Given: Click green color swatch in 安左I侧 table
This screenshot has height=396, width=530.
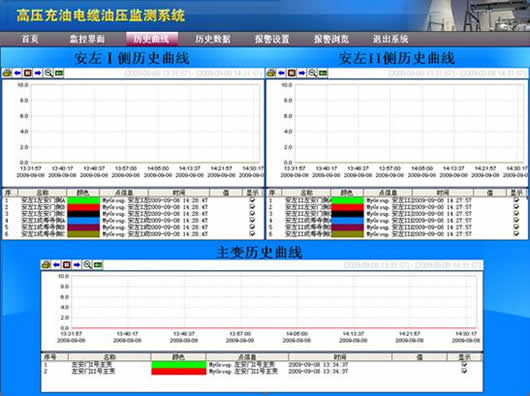Looking at the screenshot, I should coord(83,200).
